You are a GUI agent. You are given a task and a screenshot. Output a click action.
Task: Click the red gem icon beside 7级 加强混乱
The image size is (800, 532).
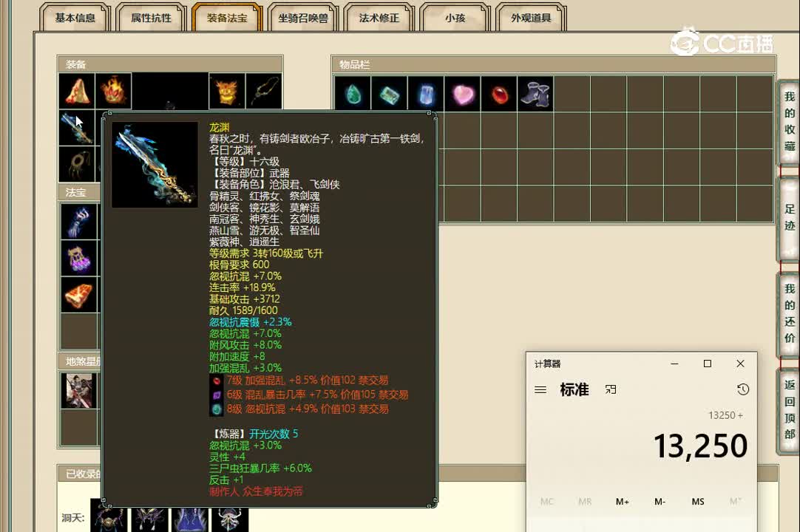point(217,381)
